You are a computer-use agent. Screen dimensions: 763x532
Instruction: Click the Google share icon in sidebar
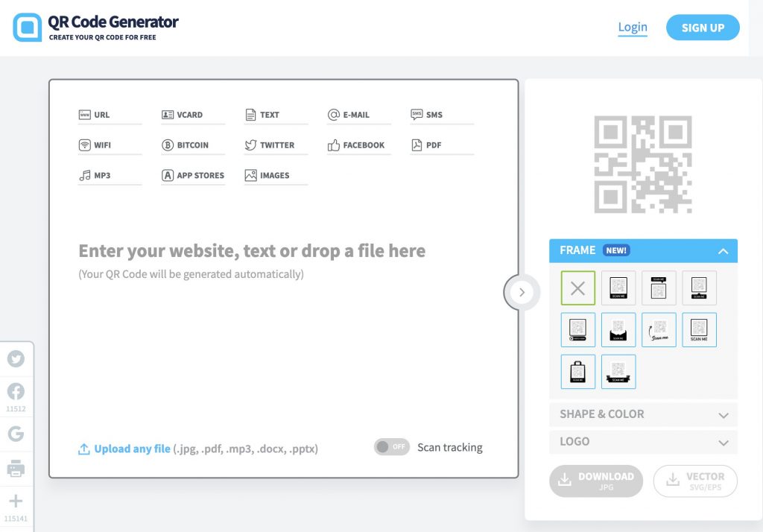[16, 433]
